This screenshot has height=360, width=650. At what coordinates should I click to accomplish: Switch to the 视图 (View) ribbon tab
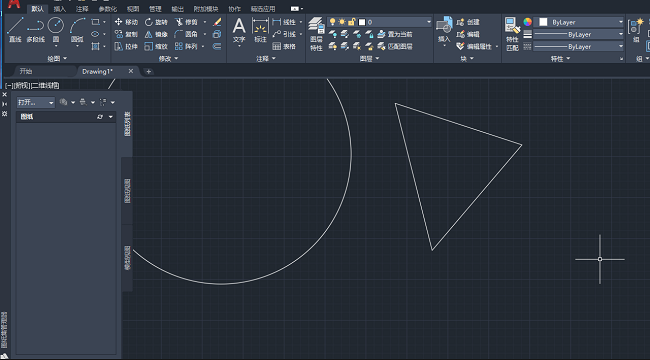point(133,9)
